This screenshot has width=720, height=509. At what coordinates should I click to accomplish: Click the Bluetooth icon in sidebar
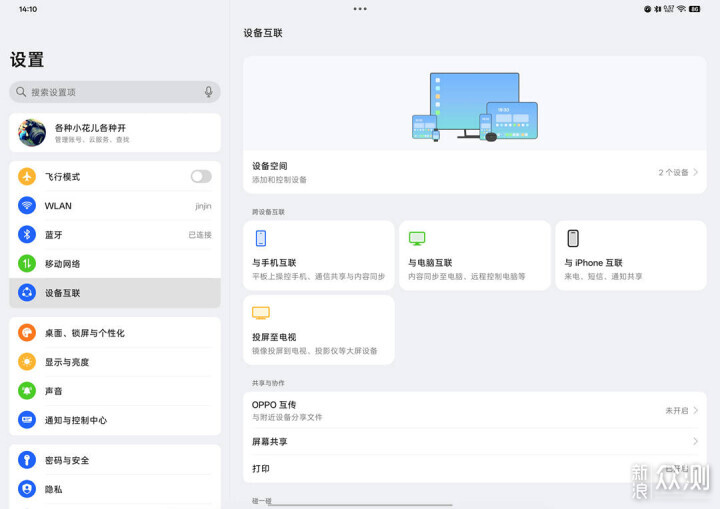click(x=27, y=234)
